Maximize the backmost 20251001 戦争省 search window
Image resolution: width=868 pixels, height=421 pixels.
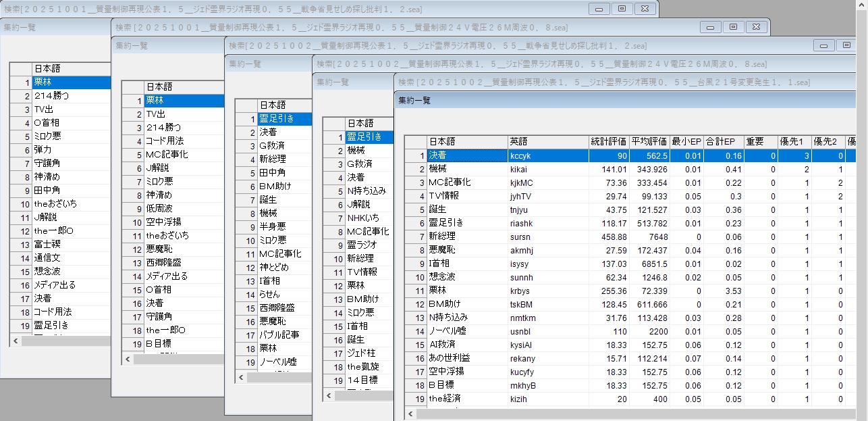tap(622, 9)
